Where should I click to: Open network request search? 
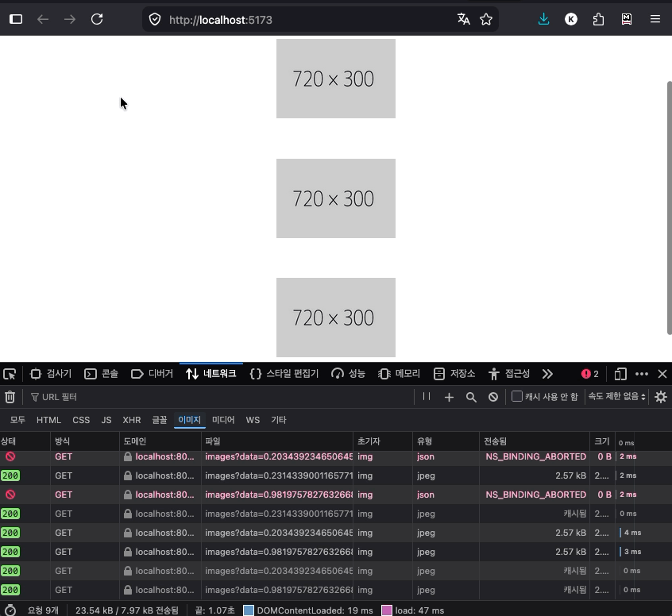tap(471, 397)
